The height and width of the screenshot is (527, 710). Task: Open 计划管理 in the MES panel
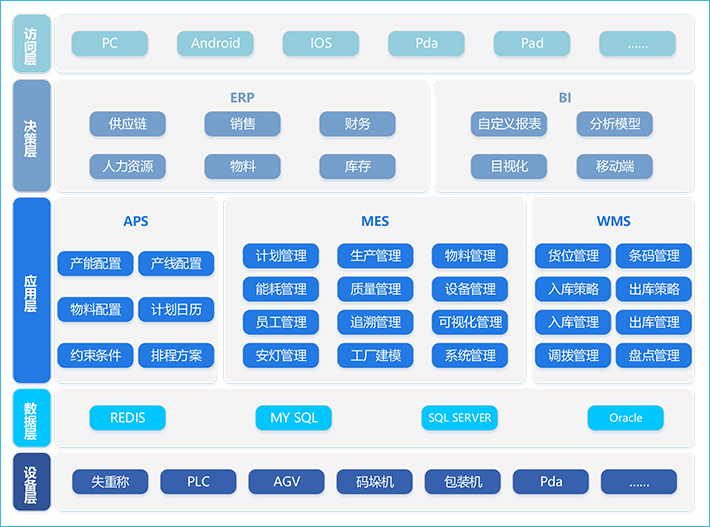pos(280,256)
